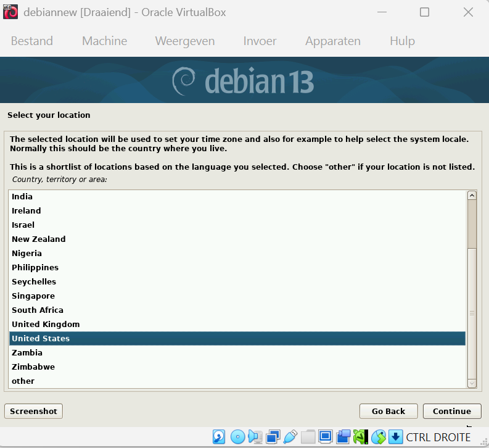Choose New Zealand as location
This screenshot has width=489, height=448.
(237, 239)
